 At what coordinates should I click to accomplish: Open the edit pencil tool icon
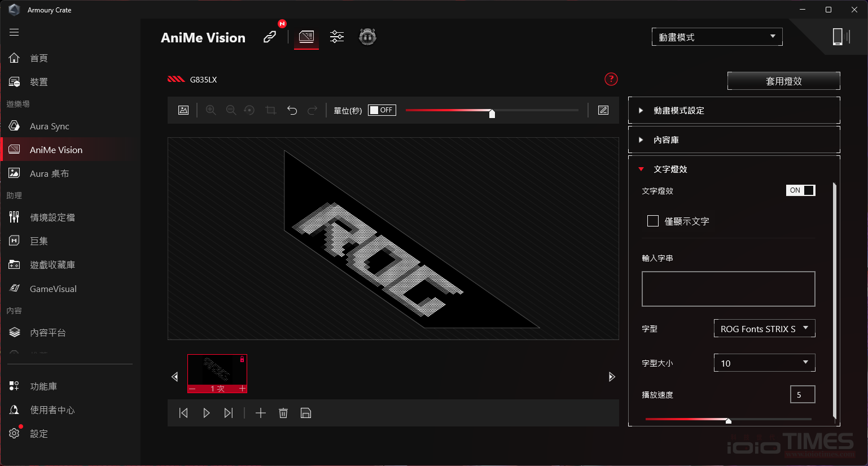coord(603,110)
